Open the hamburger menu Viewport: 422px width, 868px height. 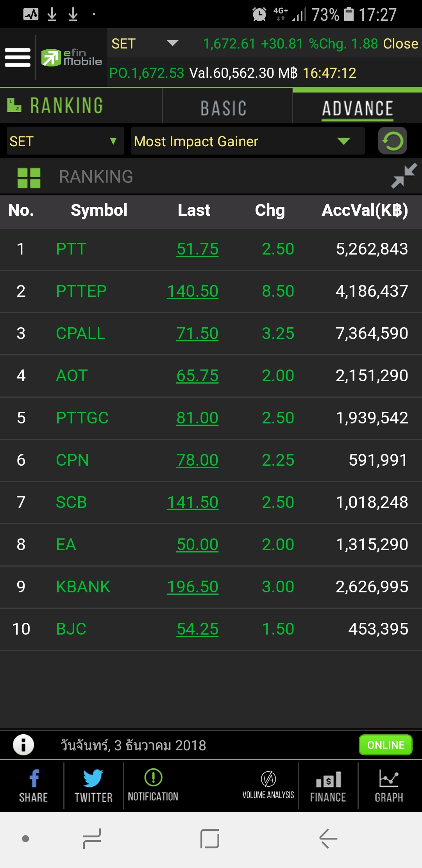18,57
